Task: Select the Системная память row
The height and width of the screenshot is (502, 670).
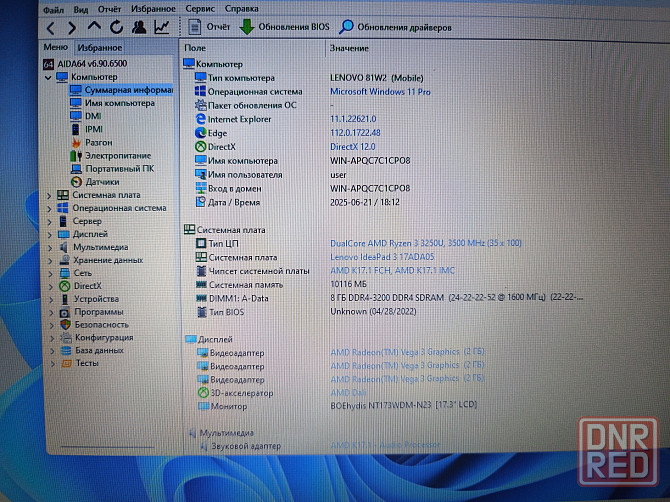Action: (x=281, y=285)
